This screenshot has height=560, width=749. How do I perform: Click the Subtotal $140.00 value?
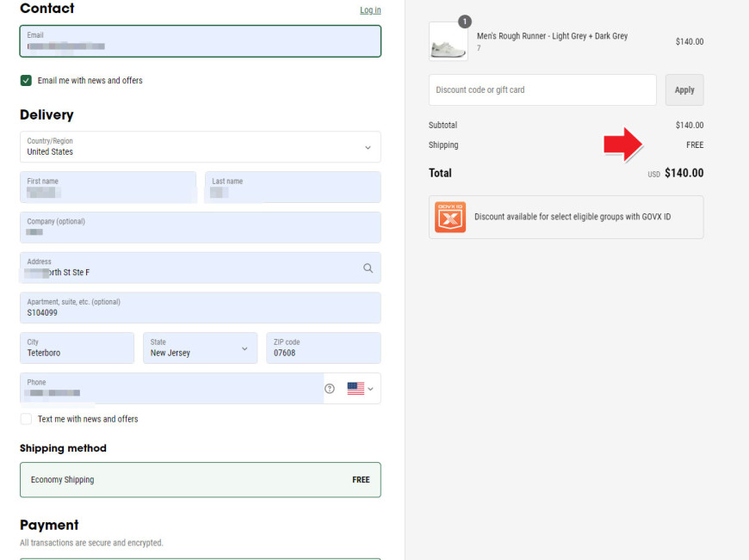(690, 125)
